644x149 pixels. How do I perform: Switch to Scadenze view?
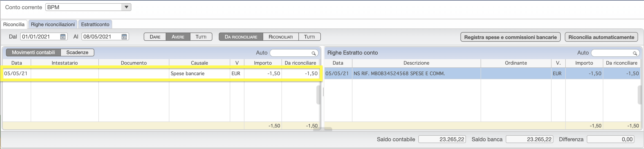[77, 52]
